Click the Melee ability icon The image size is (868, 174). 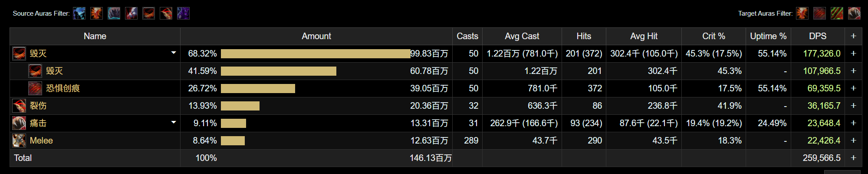pyautogui.click(x=19, y=141)
